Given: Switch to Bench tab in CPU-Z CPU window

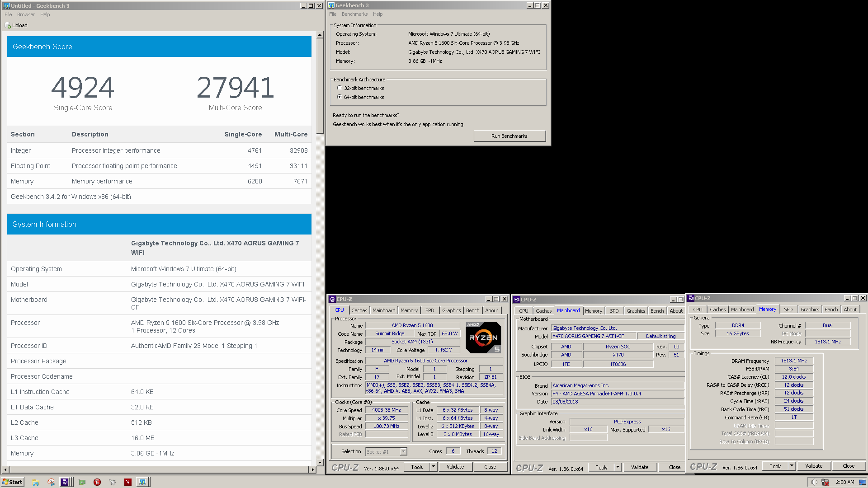Looking at the screenshot, I should (x=473, y=310).
